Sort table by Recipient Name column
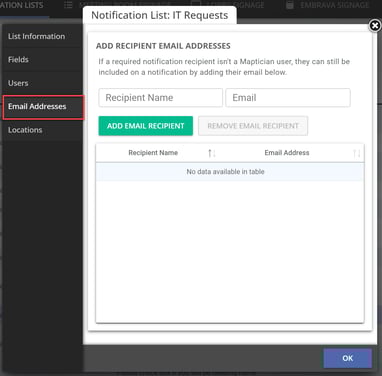 point(157,153)
